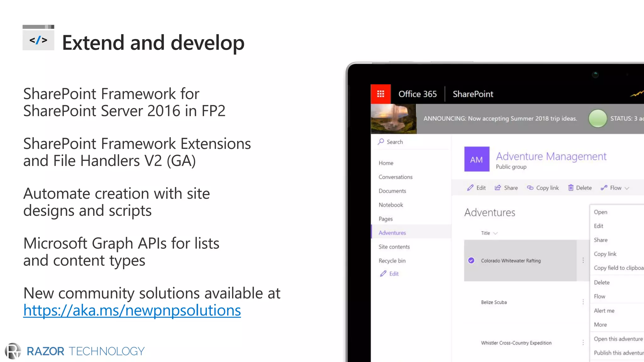
Task: Choose Alert me in the context menu
Action: coord(604,310)
